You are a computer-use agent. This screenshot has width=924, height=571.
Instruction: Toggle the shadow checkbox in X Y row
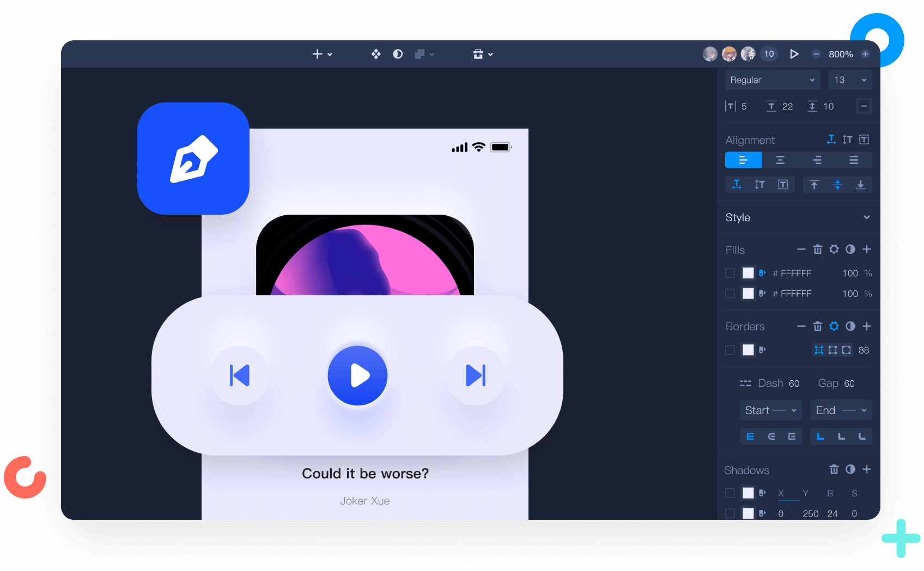click(x=730, y=493)
